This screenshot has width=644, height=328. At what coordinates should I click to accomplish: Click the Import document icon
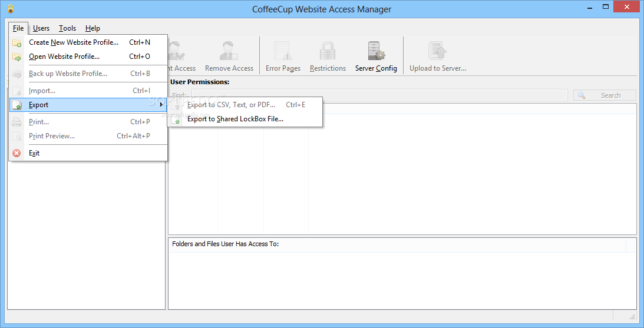17,91
